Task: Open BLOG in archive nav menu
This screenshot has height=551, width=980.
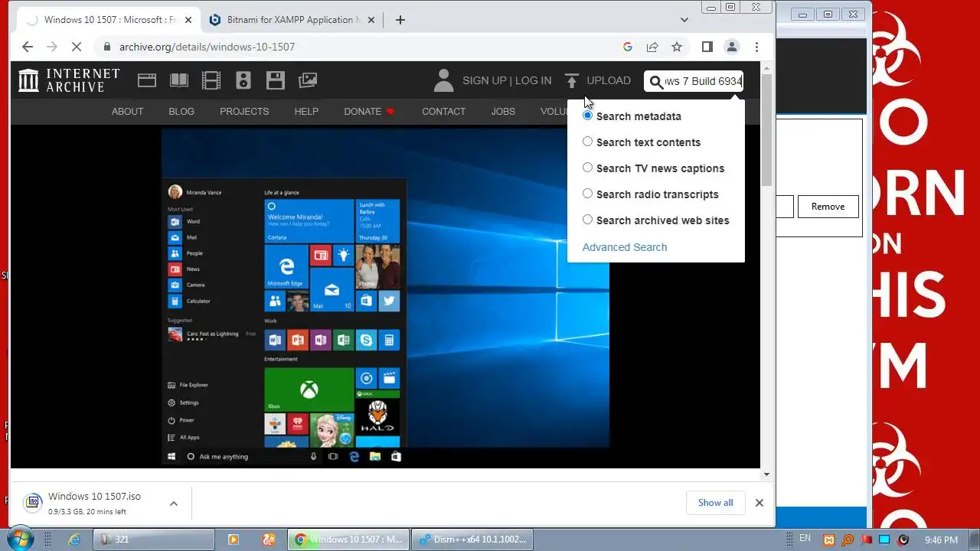Action: (181, 111)
